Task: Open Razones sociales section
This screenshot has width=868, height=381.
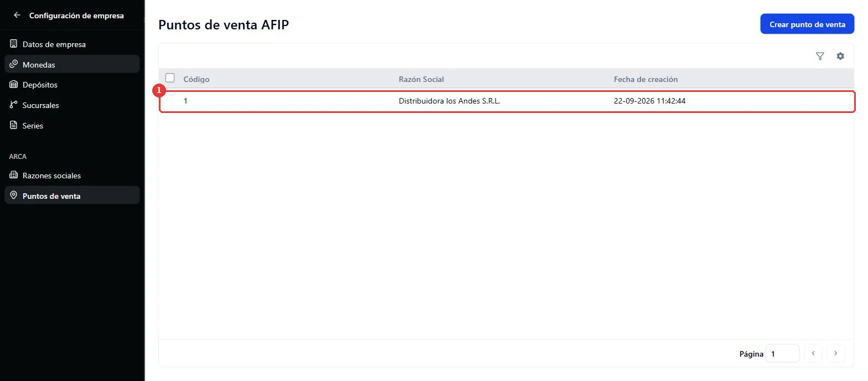Action: pyautogui.click(x=72, y=176)
